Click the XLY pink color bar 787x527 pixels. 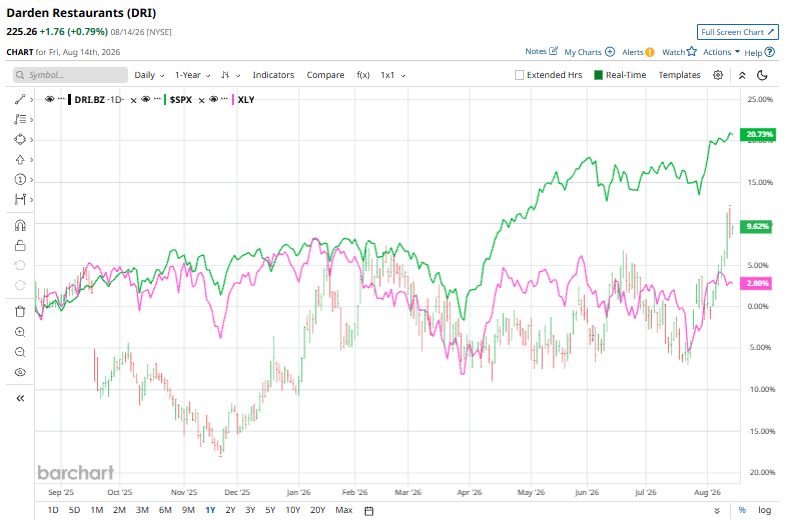point(233,99)
